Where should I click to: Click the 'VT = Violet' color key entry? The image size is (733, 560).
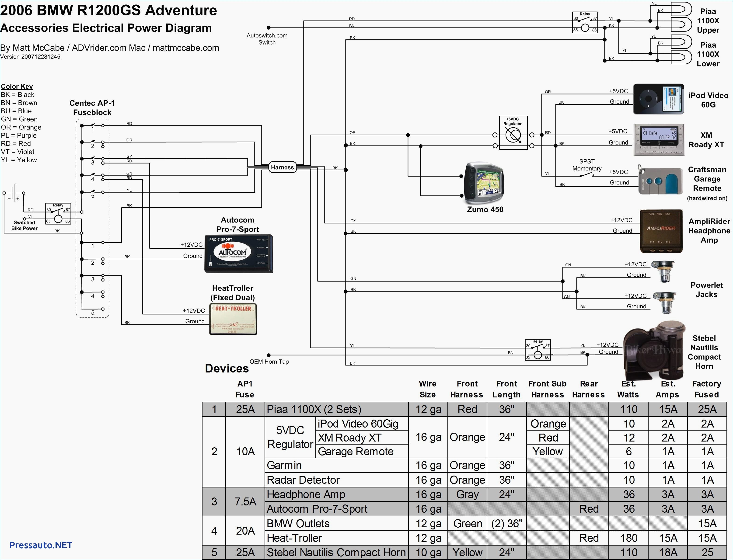(17, 152)
